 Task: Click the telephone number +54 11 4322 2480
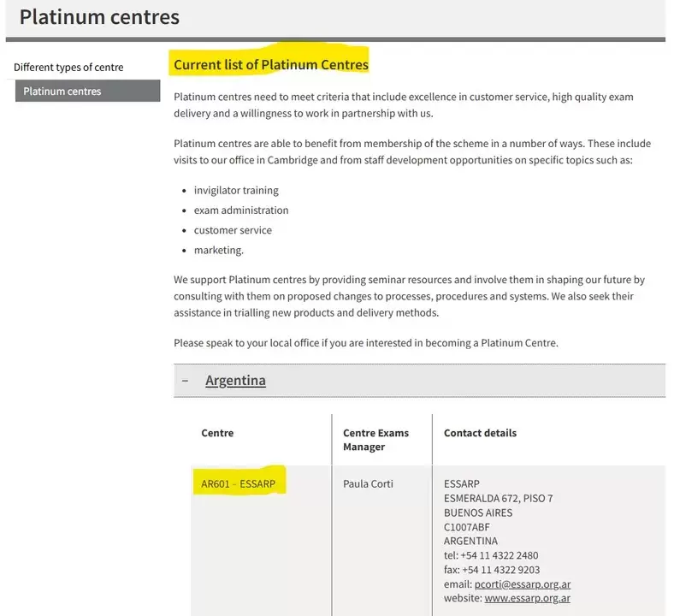(x=500, y=555)
